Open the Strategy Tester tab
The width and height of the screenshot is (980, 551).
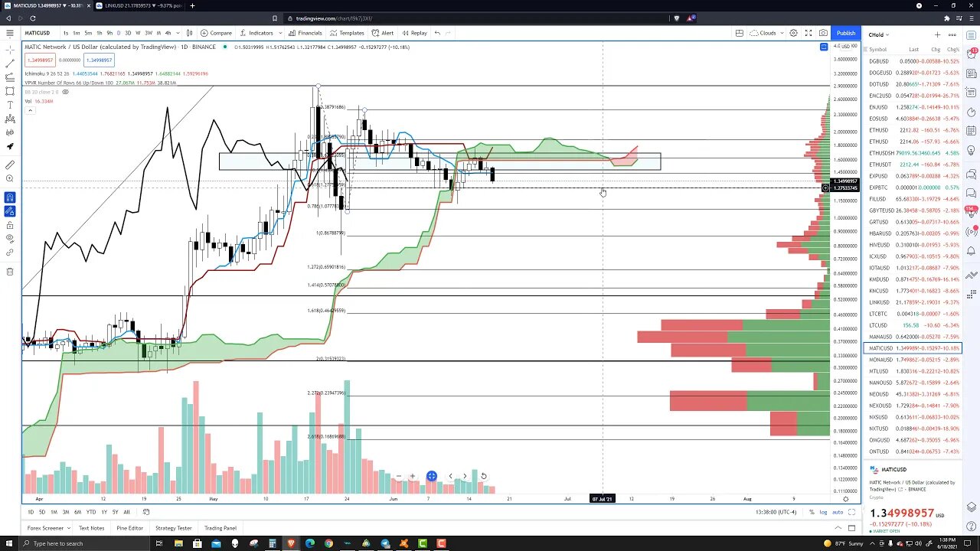[174, 528]
